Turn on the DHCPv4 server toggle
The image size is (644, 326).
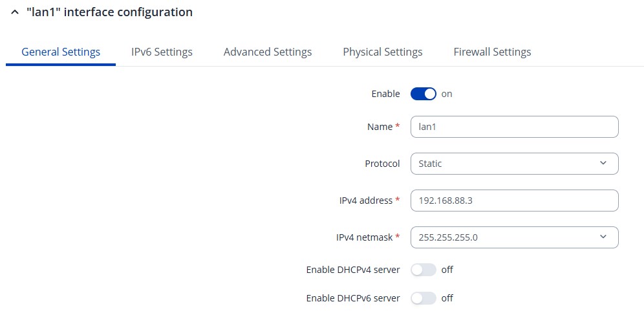[424, 270]
